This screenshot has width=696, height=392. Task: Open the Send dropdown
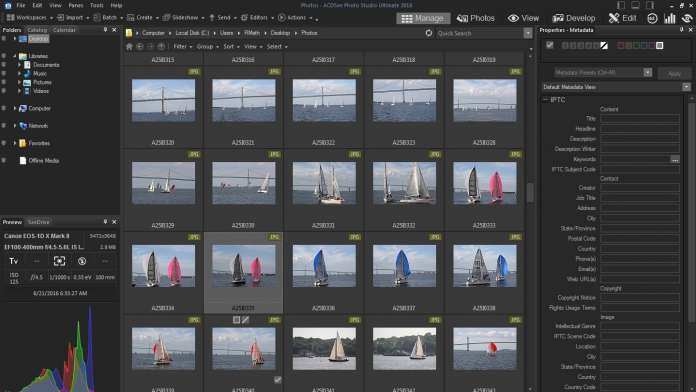(x=222, y=18)
